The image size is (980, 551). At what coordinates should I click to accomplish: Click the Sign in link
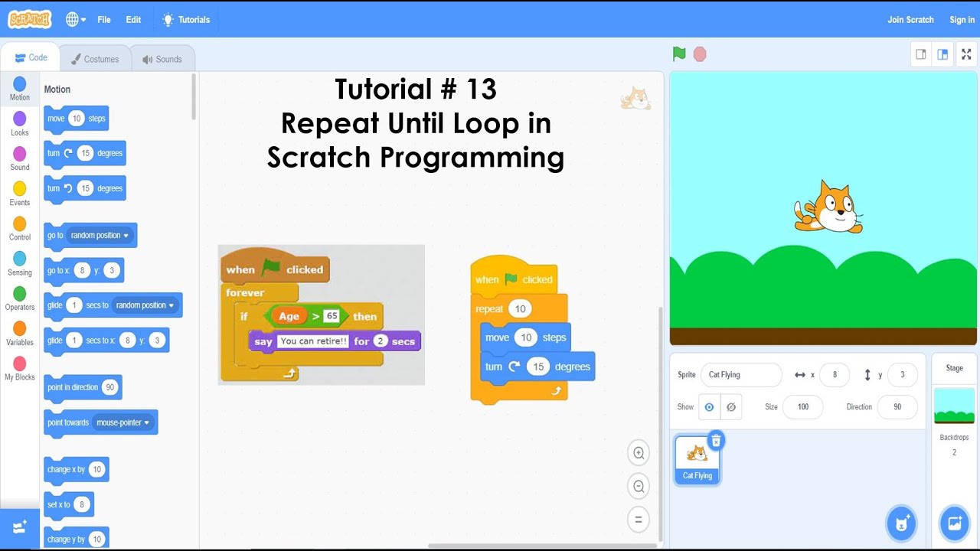[962, 20]
